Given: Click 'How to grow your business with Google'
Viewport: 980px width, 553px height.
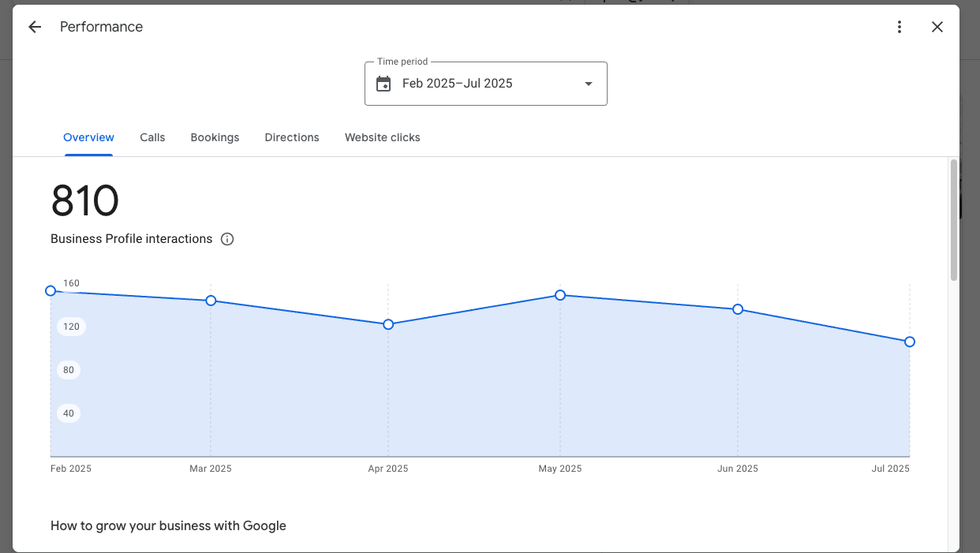Looking at the screenshot, I should (x=168, y=525).
